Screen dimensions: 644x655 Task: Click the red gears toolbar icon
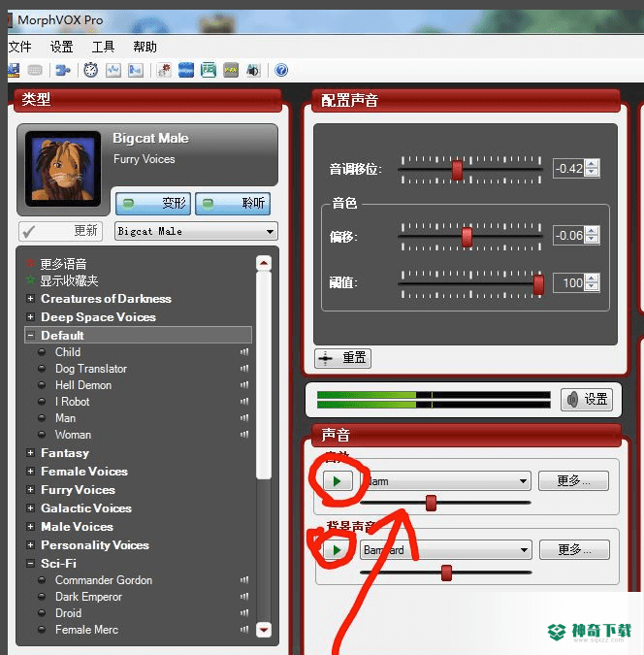[164, 70]
